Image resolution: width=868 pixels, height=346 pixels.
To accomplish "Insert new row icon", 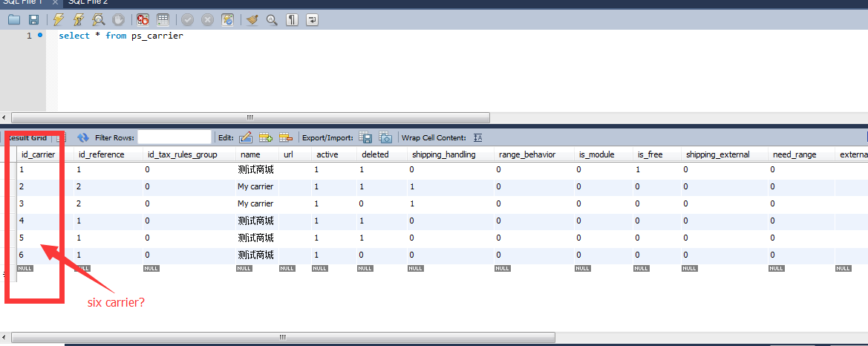I will point(266,137).
